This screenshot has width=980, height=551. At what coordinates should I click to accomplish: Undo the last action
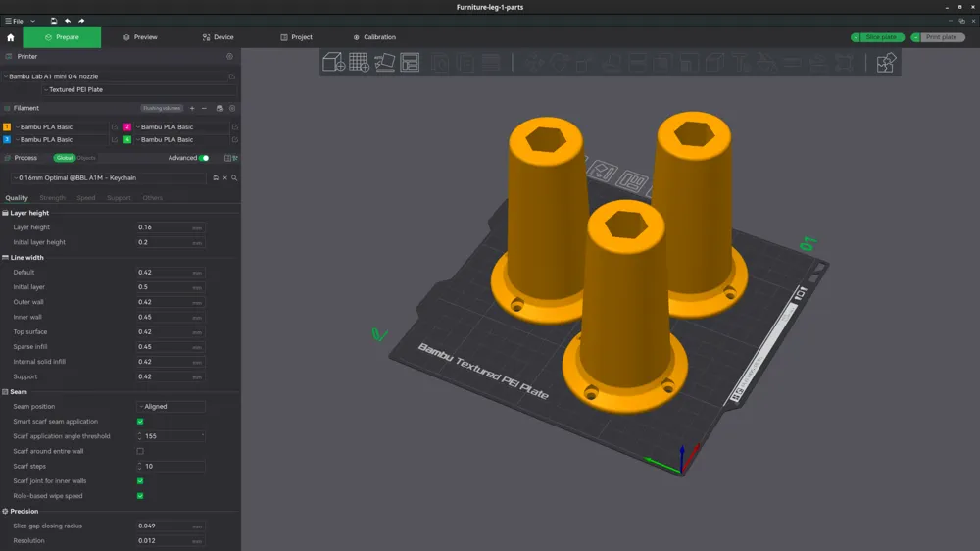[x=68, y=21]
